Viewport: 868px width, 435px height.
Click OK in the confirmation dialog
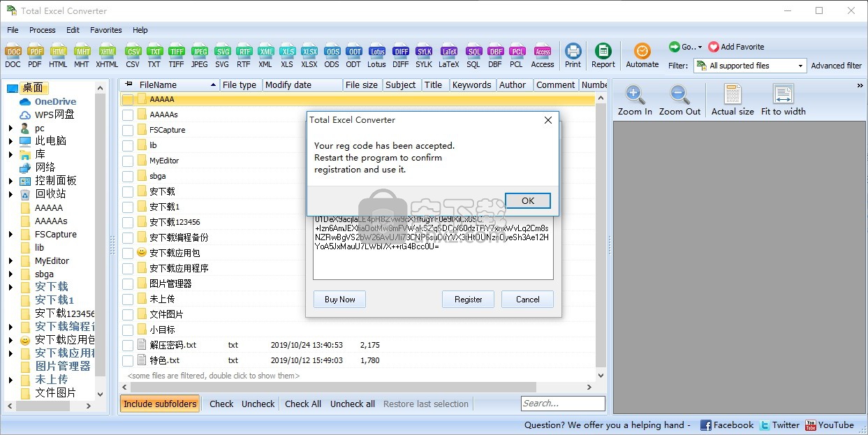[x=528, y=200]
